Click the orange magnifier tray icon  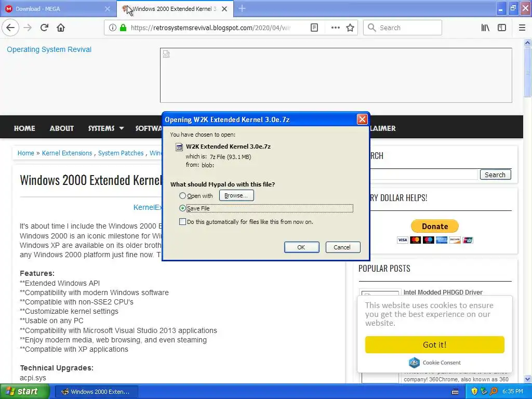pyautogui.click(x=494, y=392)
